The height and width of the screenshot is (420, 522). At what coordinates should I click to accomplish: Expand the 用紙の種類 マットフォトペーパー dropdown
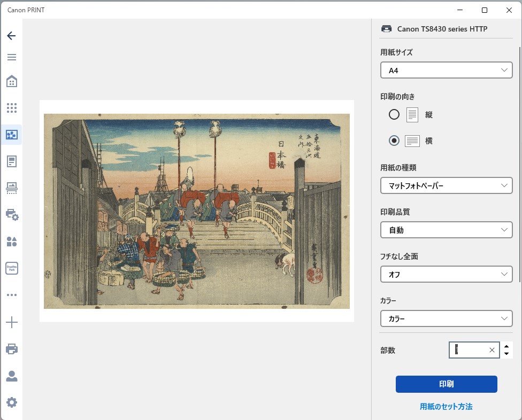point(446,185)
